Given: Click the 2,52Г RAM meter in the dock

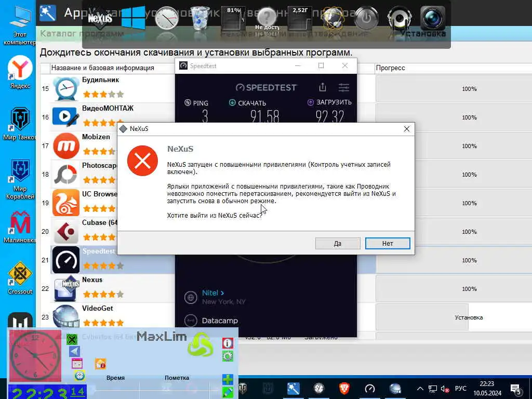Looking at the screenshot, I should tap(300, 18).
